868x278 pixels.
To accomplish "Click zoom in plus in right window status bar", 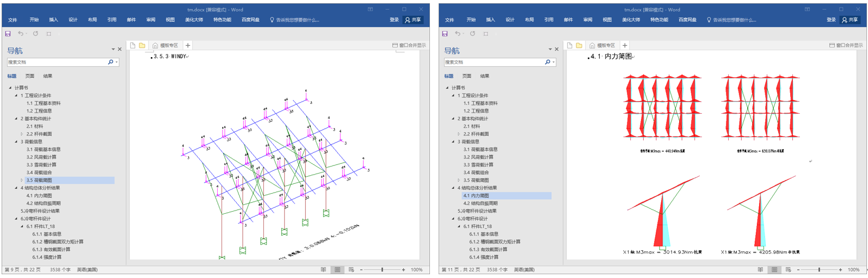I will click(x=840, y=270).
